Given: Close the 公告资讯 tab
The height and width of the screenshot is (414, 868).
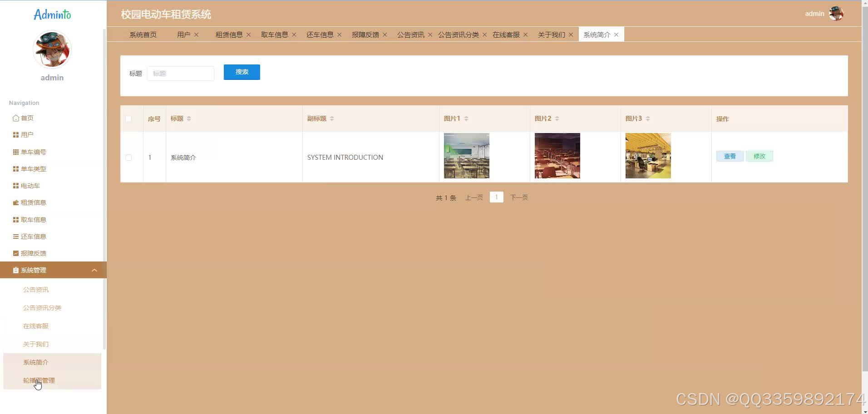Looking at the screenshot, I should tap(430, 34).
